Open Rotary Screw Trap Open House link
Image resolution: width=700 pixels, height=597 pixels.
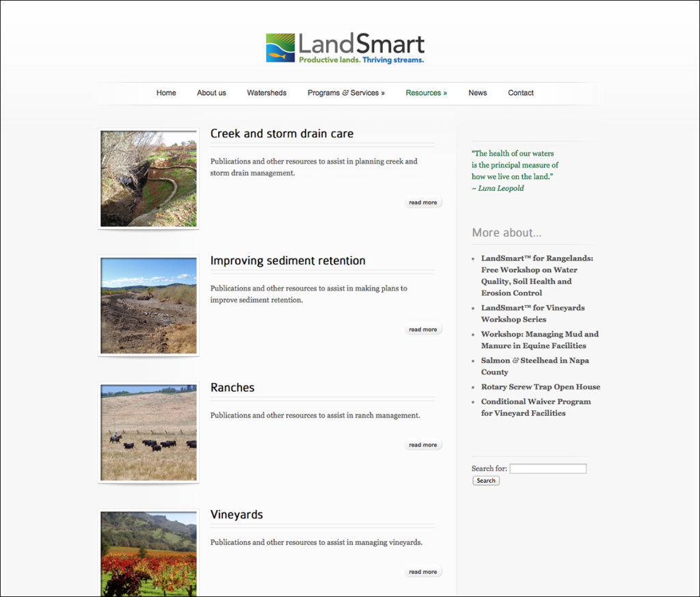pyautogui.click(x=541, y=386)
